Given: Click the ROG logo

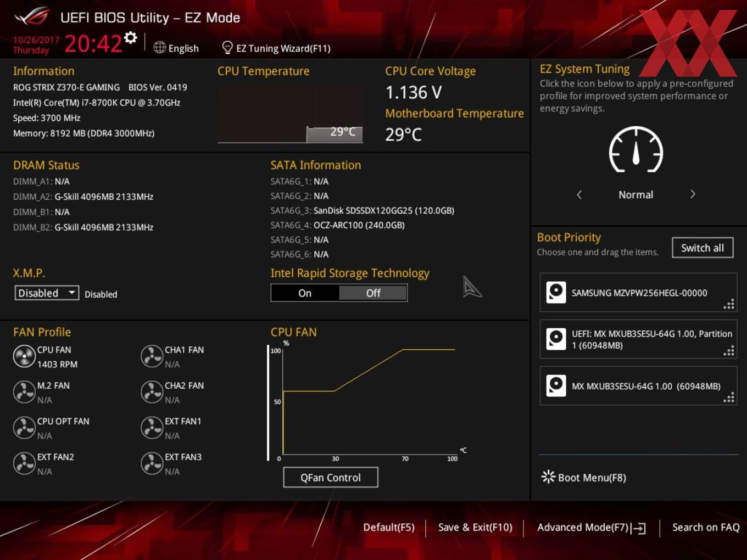Looking at the screenshot, I should click(x=32, y=16).
